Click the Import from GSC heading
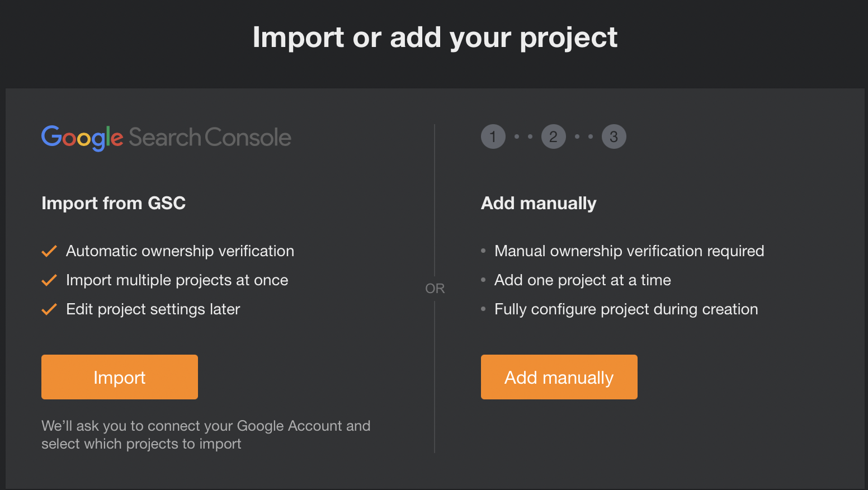868x490 pixels. [x=114, y=203]
